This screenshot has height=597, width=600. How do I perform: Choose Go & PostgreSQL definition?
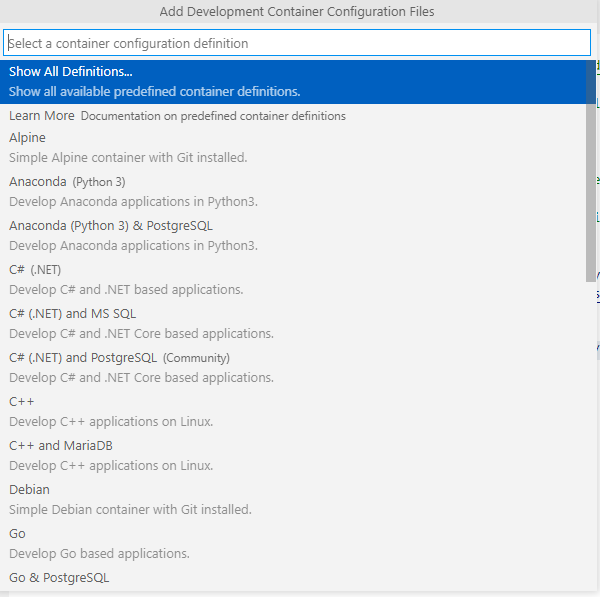point(59,578)
